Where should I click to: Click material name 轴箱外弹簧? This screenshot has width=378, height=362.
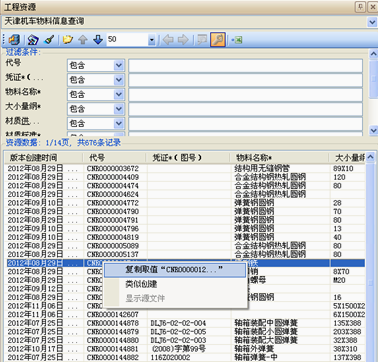[254, 349]
